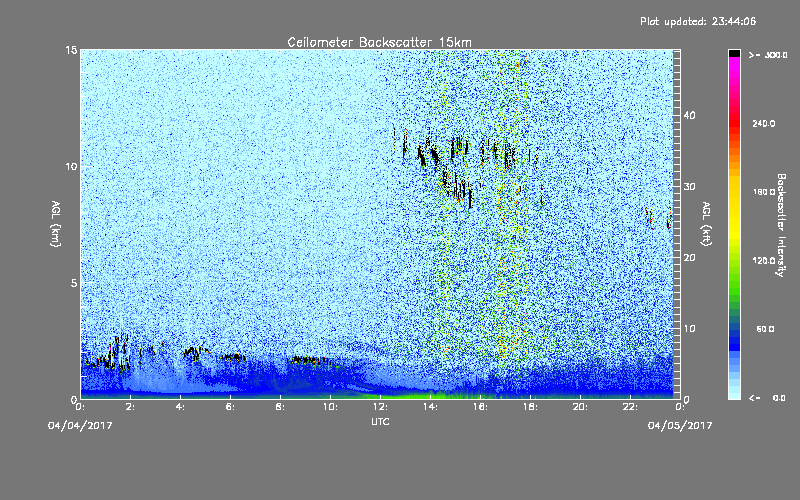The width and height of the screenshot is (800, 500).
Task: Click the '120.0' colorbar label
Action: 764,261
